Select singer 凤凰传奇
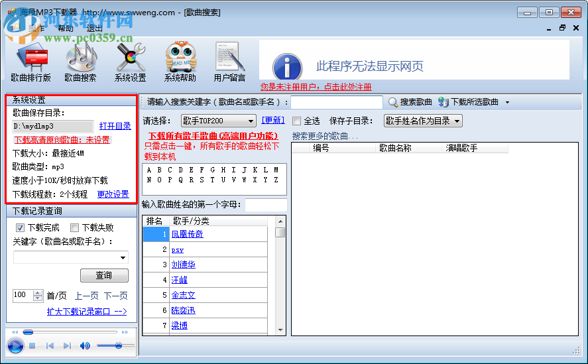 pyautogui.click(x=187, y=234)
